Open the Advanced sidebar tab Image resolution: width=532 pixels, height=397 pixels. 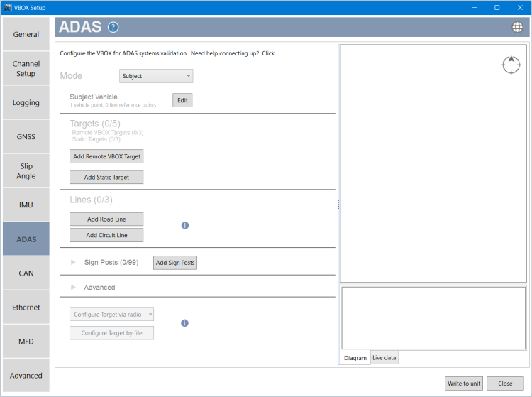pos(26,375)
